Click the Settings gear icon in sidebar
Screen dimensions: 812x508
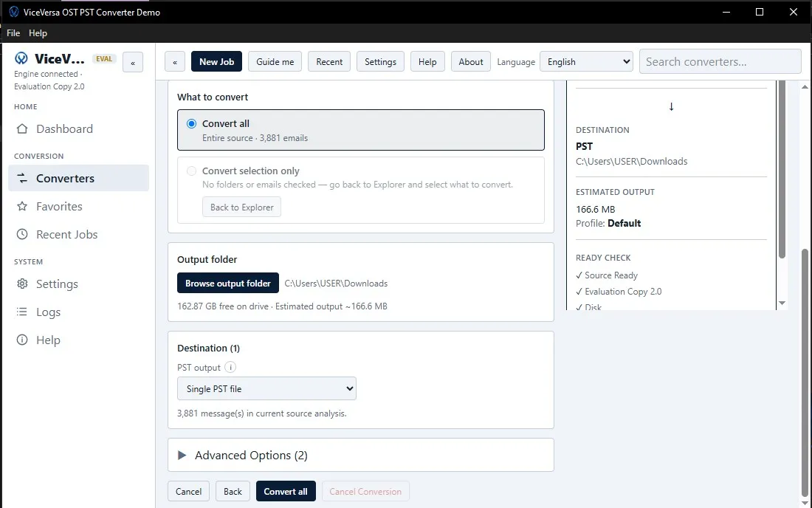point(21,284)
